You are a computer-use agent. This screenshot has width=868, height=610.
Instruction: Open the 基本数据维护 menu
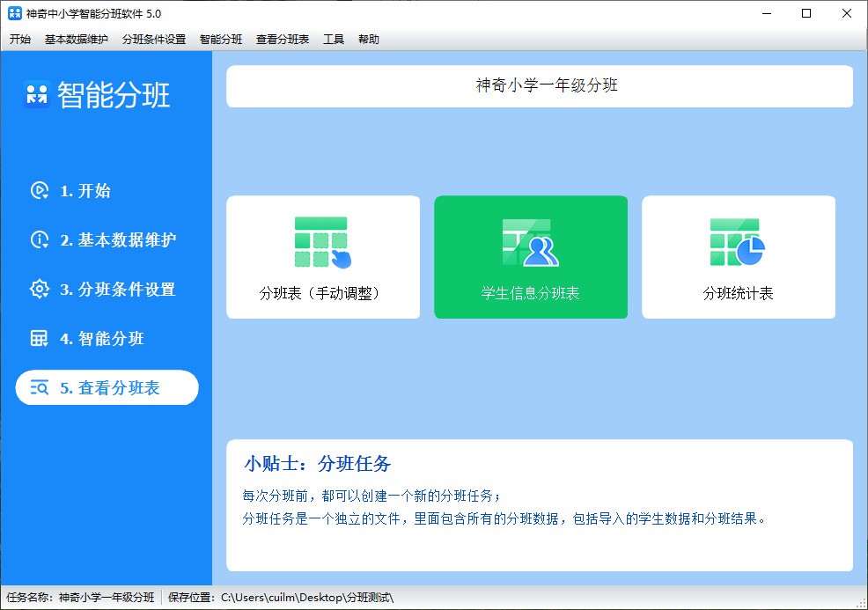pyautogui.click(x=77, y=40)
